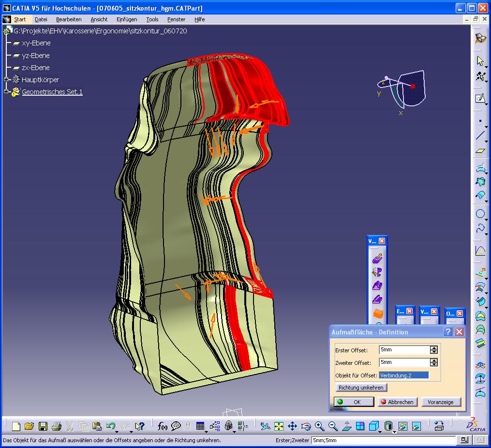This screenshot has width=491, height=448.
Task: Open the f(x) Formula editor
Action: [x=162, y=426]
